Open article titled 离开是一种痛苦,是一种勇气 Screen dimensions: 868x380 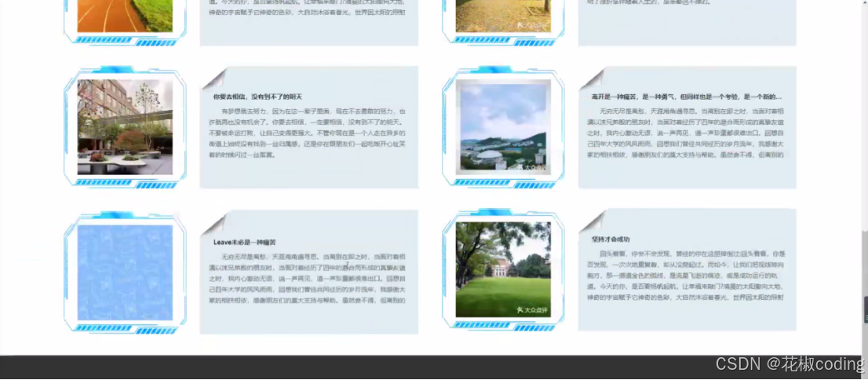687,97
